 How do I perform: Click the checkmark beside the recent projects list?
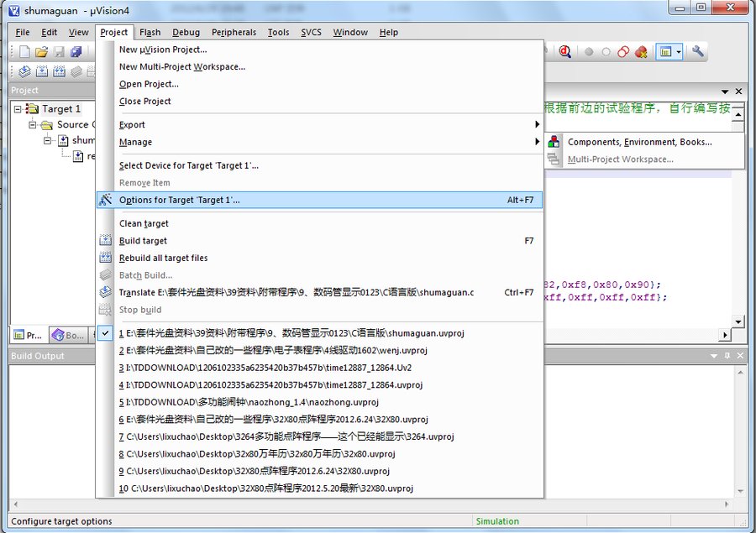coord(105,333)
